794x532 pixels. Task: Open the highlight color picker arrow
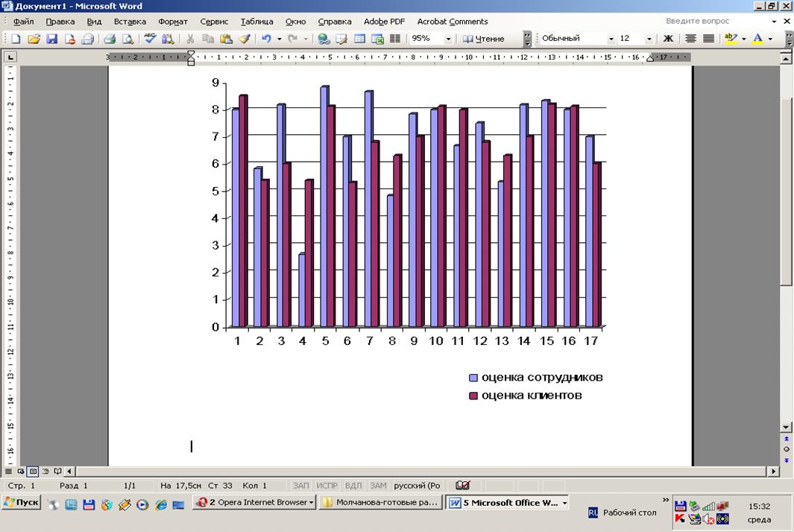(743, 39)
